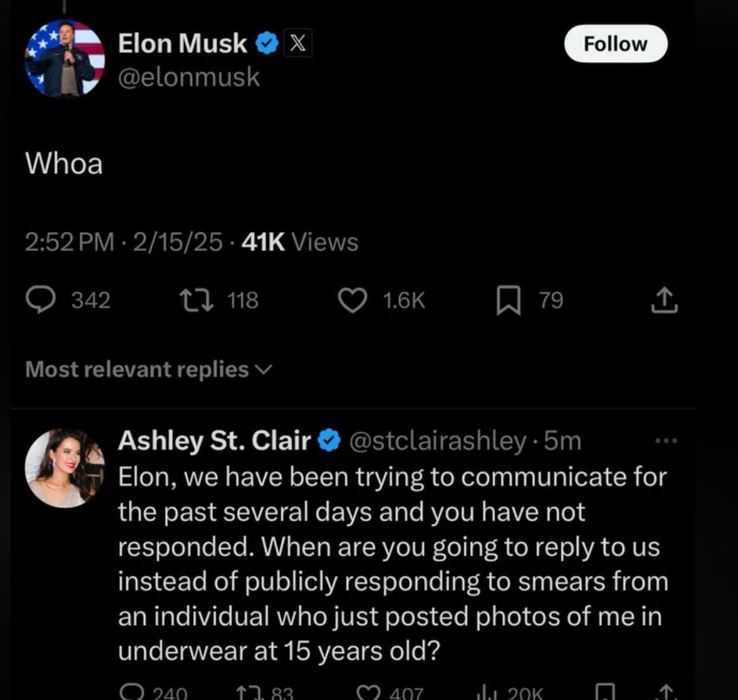Open the three-dot menu on Ashley's reply
This screenshot has width=738, height=700.
click(x=666, y=441)
